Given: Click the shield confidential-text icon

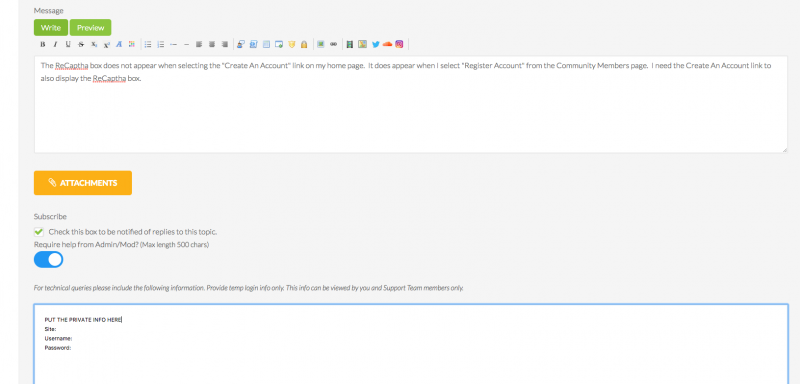Looking at the screenshot, I should pyautogui.click(x=292, y=44).
